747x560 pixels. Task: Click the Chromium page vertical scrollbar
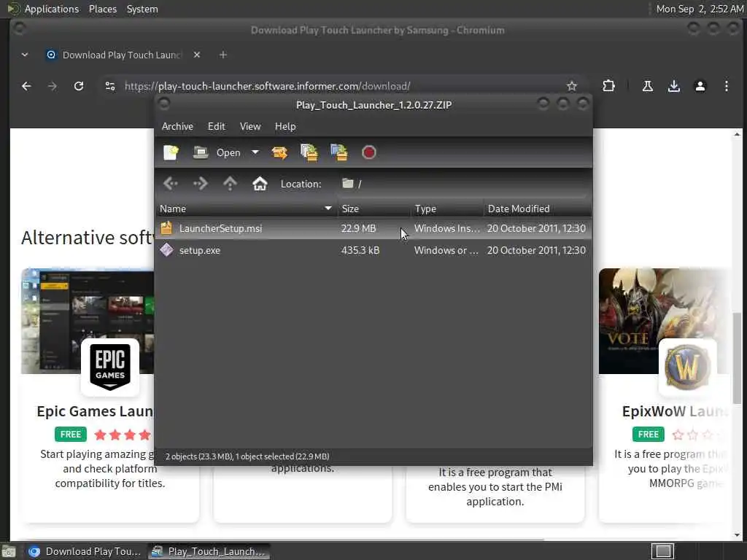[x=737, y=358]
